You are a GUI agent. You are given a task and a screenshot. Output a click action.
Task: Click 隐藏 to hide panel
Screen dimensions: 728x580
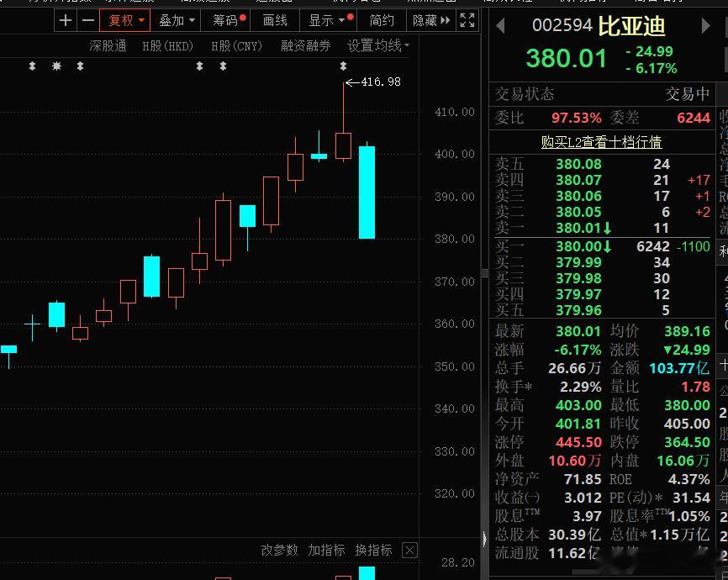431,20
